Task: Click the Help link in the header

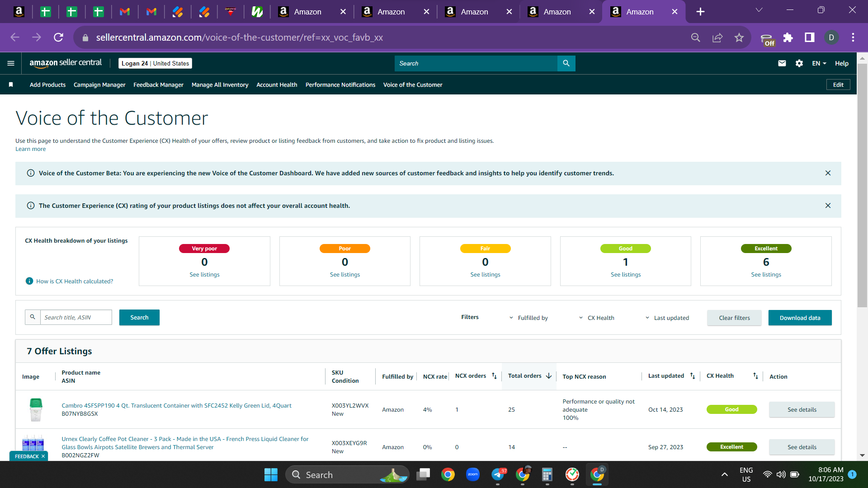Action: coord(841,63)
